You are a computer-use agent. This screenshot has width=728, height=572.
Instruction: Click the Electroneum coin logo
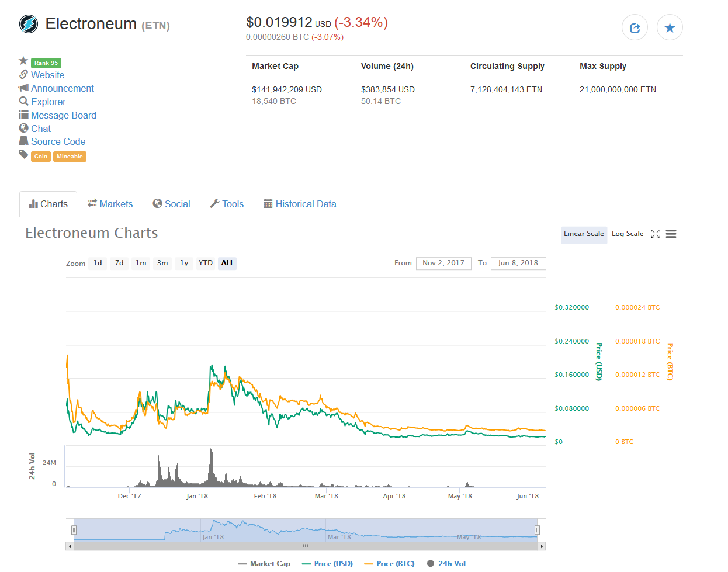[x=29, y=24]
